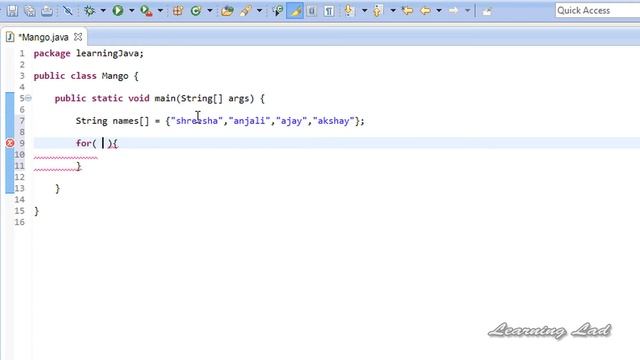Click the Forward navigation arrow
Screen dimensions: 640x360
(453, 11)
